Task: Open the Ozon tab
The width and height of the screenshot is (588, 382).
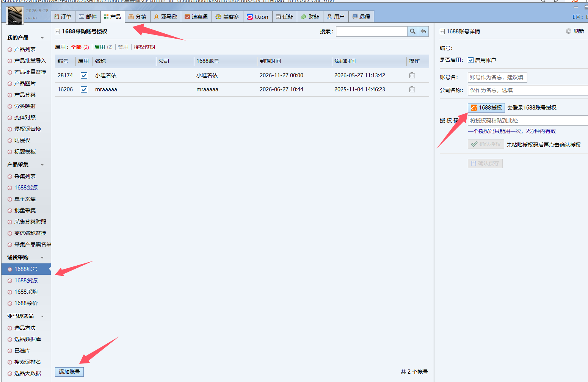Action: click(258, 17)
